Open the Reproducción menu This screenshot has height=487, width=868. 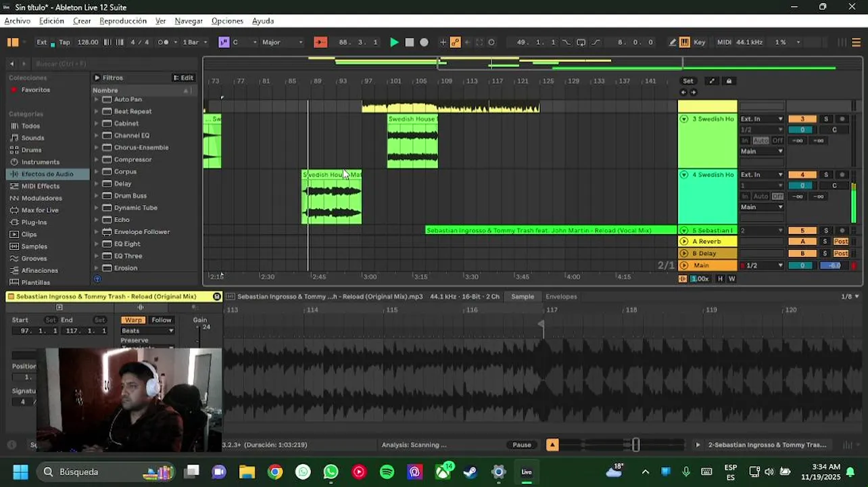[123, 21]
